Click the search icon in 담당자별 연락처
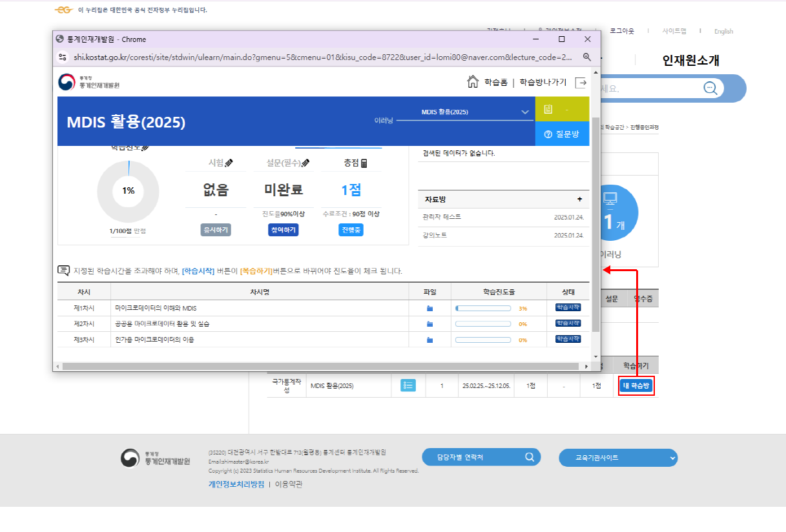786x532 pixels. (x=530, y=457)
